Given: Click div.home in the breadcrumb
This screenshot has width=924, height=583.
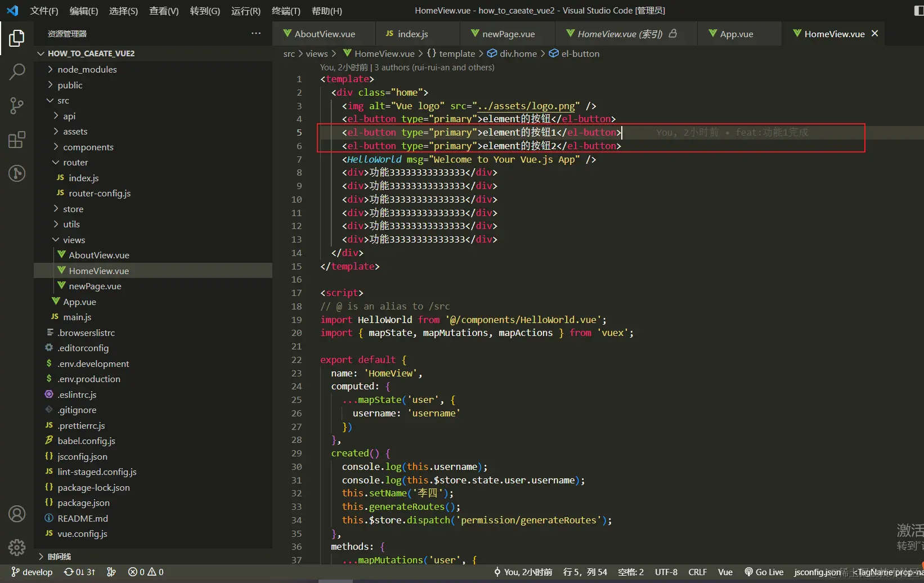Looking at the screenshot, I should [x=518, y=53].
